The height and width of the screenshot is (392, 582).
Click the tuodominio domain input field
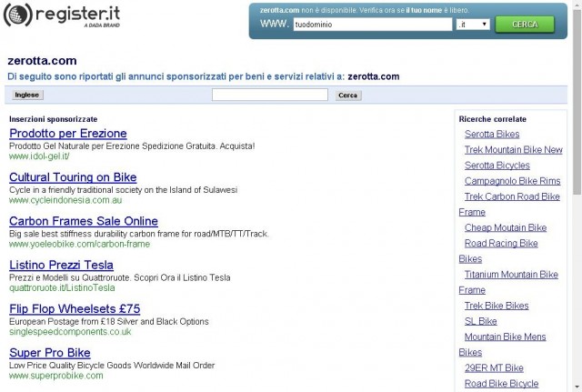[373, 25]
